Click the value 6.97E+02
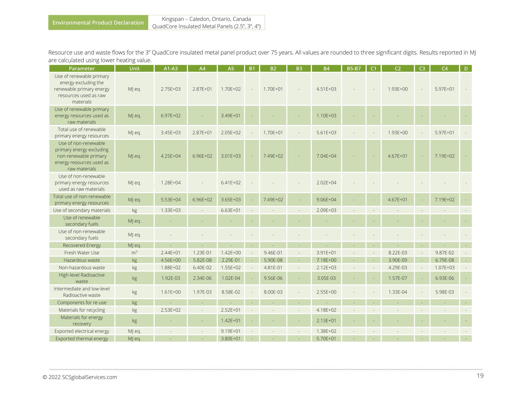This screenshot has height=411, width=532. point(170,115)
